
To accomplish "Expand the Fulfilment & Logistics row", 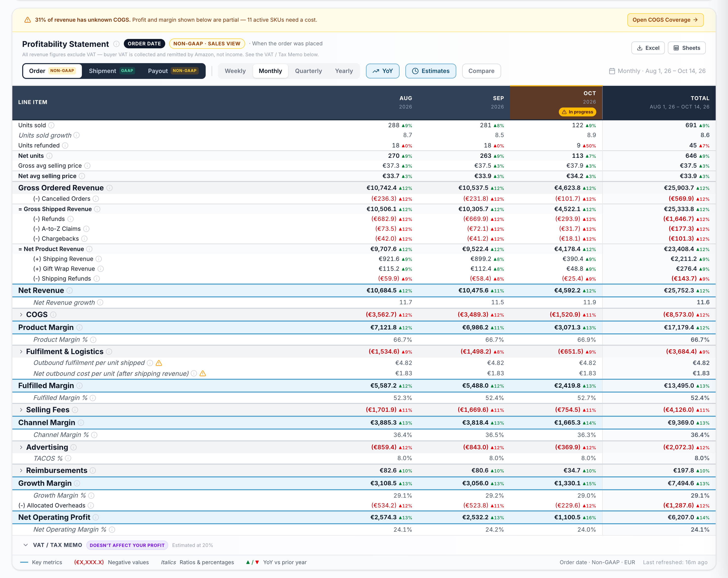I will click(21, 352).
